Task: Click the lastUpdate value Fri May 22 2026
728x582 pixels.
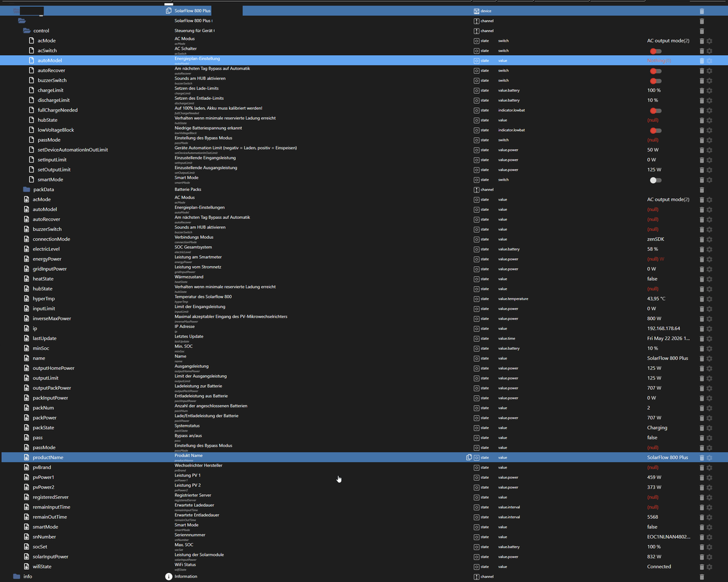Action: [x=669, y=339]
